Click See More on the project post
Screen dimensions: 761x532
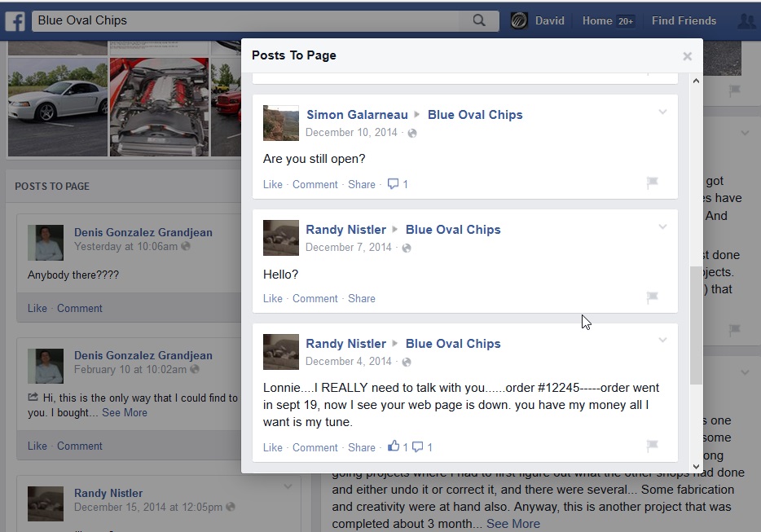(x=513, y=524)
